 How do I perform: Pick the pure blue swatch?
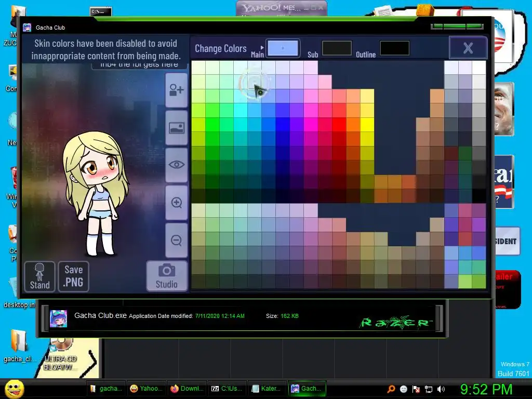(283, 125)
